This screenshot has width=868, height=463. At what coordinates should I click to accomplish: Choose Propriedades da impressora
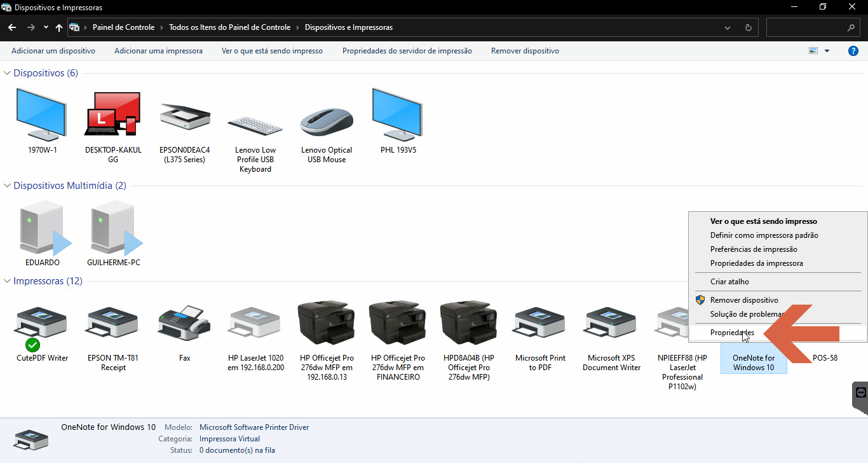778,263
